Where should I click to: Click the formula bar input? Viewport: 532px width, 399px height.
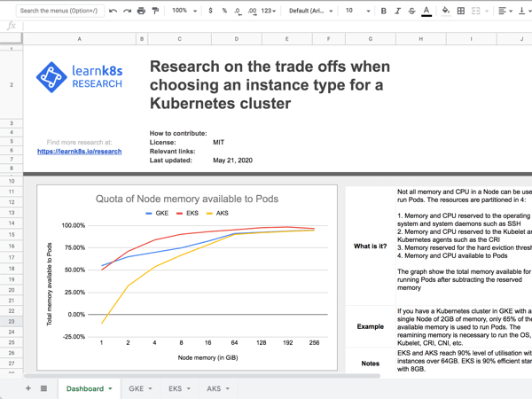[277, 26]
